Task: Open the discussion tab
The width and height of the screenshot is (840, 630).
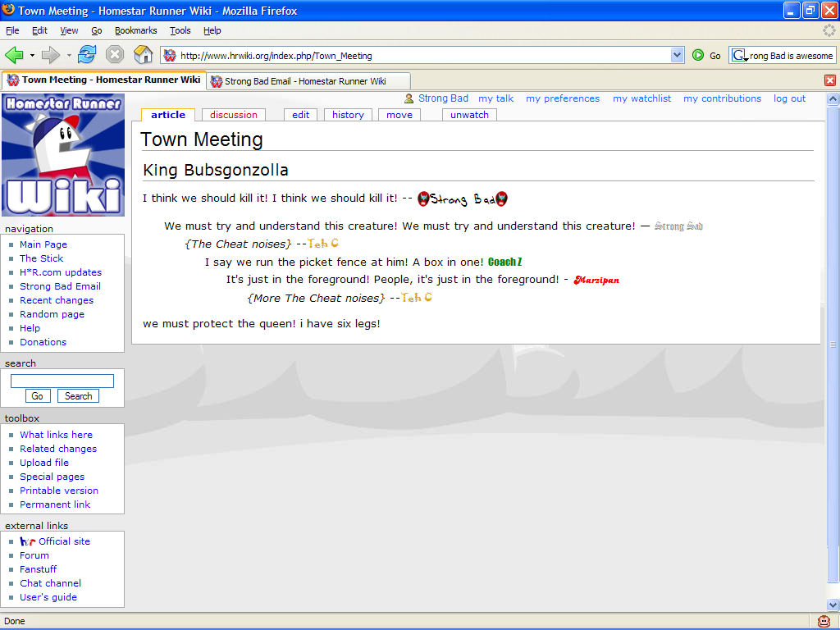Action: [x=234, y=115]
